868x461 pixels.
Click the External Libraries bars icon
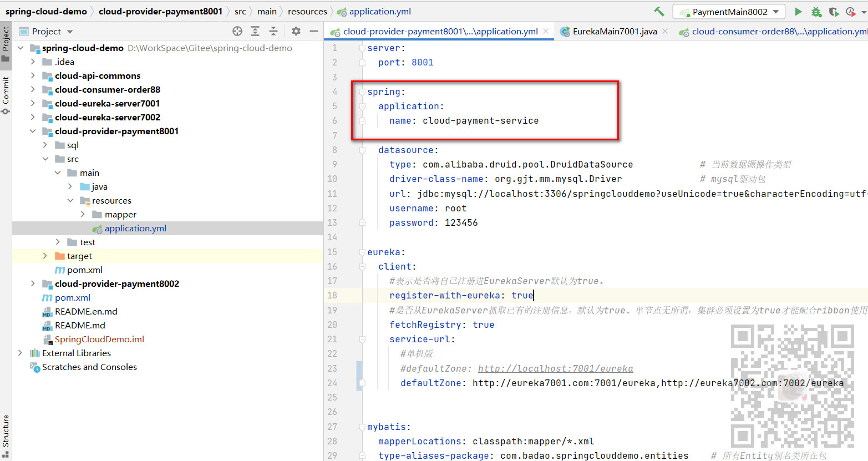coord(35,353)
